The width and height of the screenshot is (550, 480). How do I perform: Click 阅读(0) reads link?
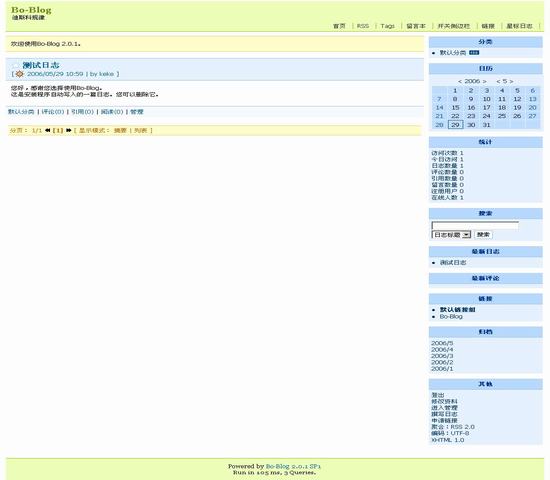[x=112, y=112]
